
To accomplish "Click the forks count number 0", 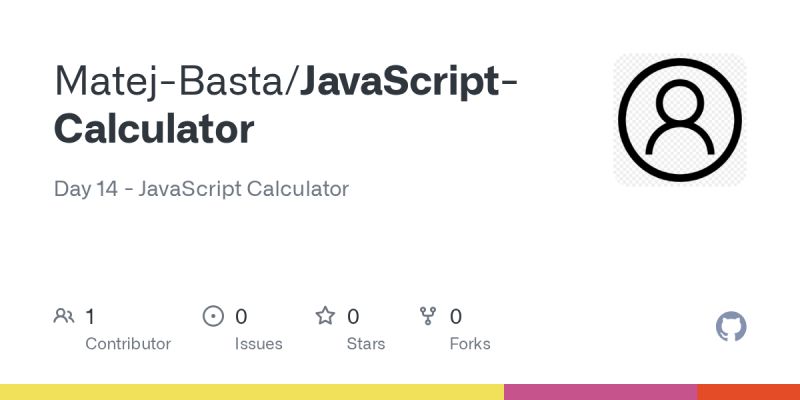I will 456,317.
